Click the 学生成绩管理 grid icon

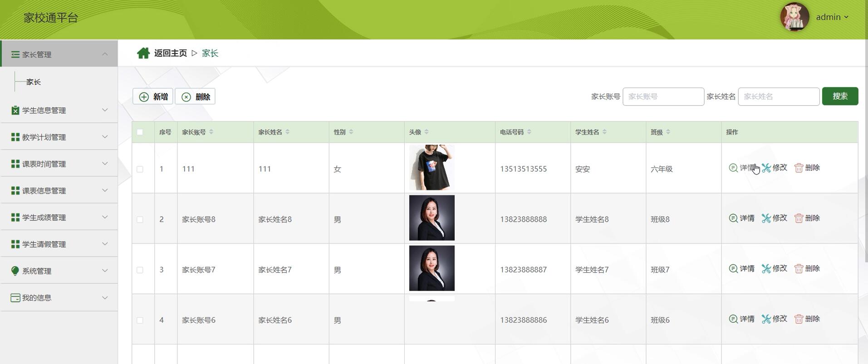click(x=15, y=217)
